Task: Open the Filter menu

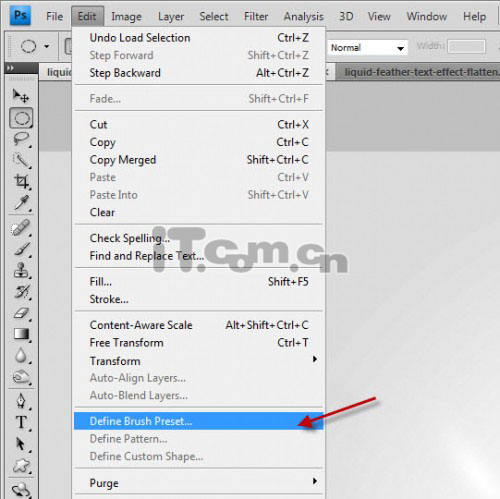Action: 256,16
